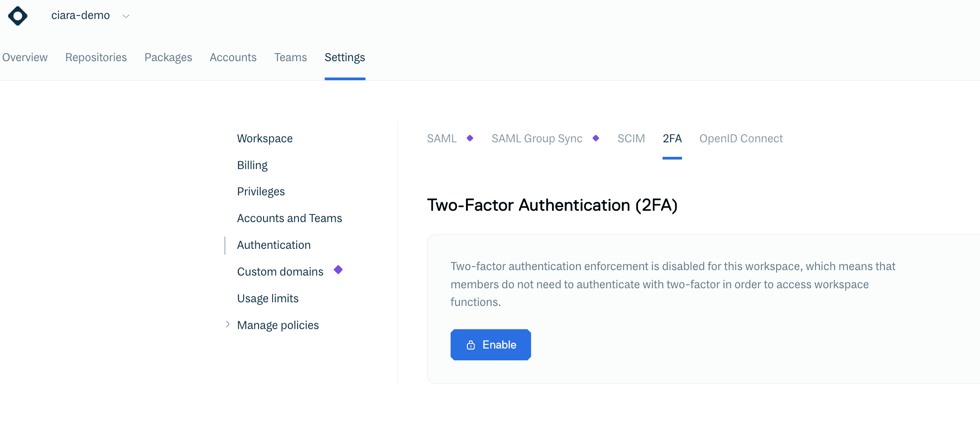Click the purple diamond next to Custom domains

338,270
